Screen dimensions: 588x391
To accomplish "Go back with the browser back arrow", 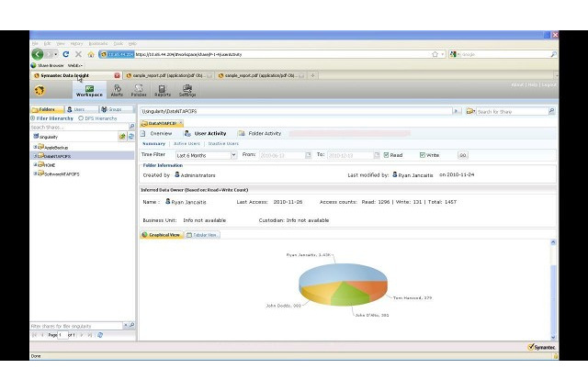I will pyautogui.click(x=38, y=54).
